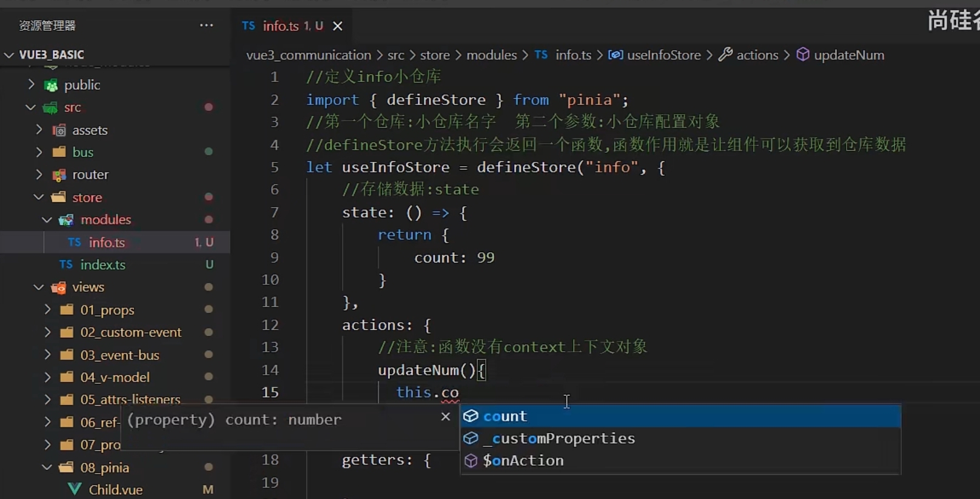Click updateNum in the breadcrumb
Screen dimensions: 980x499
pos(849,55)
